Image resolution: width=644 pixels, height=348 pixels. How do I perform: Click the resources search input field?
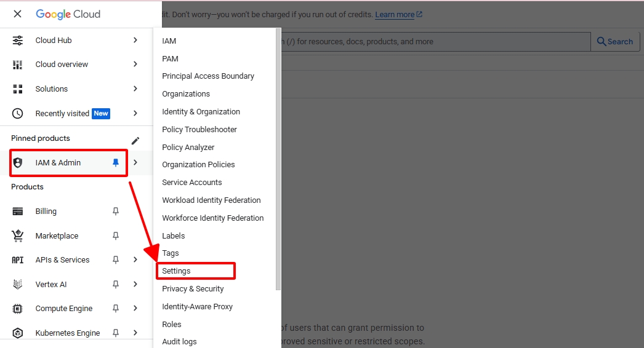coord(435,41)
